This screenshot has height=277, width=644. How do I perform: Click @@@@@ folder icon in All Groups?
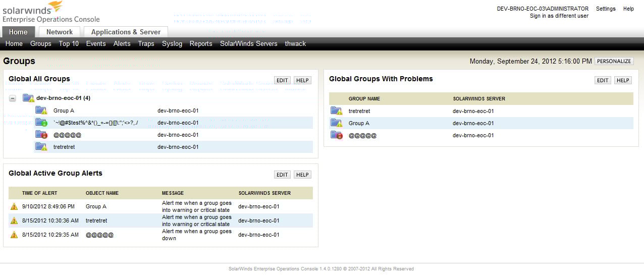click(41, 135)
